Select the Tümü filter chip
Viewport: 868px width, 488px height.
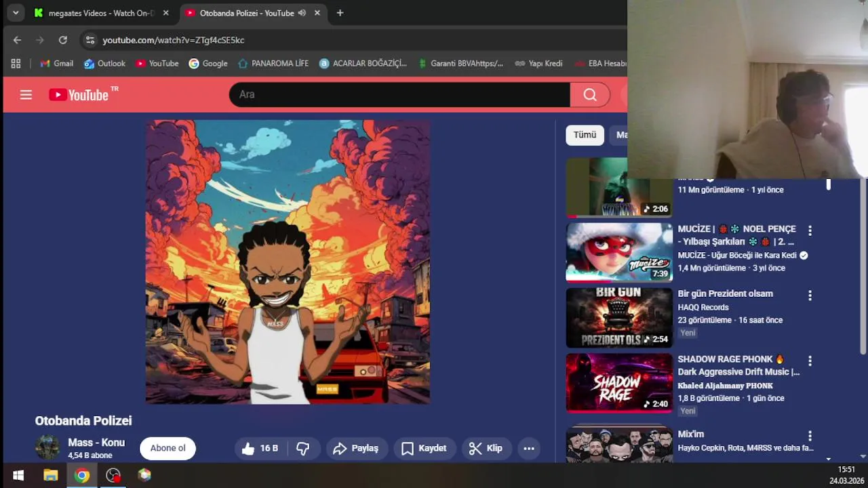(585, 135)
